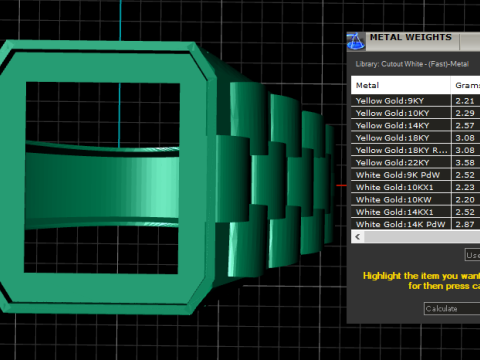
Task: Select the Yellow Gold:9KY row
Action: pos(415,101)
